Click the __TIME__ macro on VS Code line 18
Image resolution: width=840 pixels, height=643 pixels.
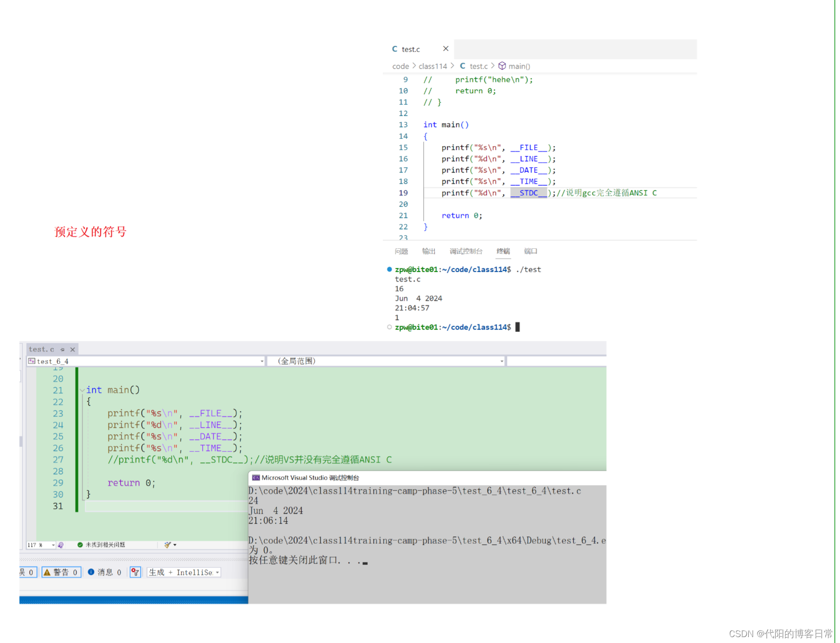coord(529,182)
